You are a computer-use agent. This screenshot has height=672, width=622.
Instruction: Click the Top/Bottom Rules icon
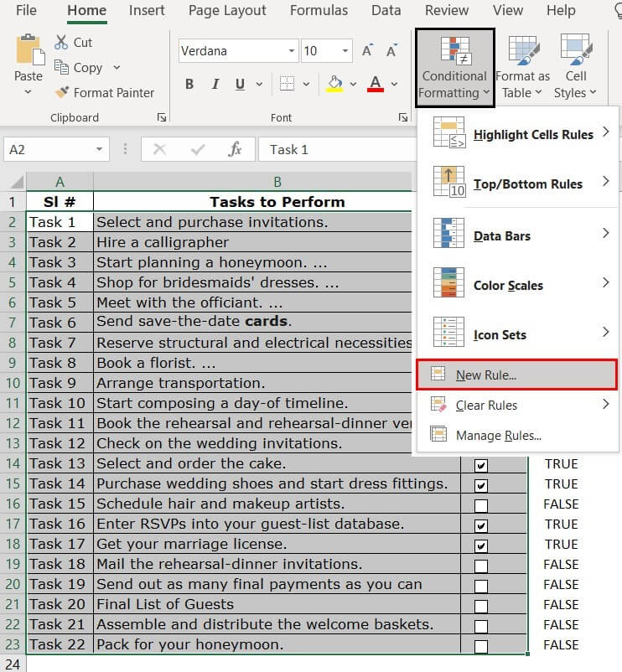coord(448,182)
